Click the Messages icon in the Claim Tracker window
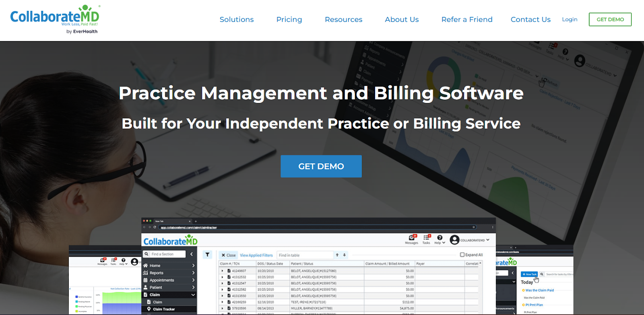 412,238
